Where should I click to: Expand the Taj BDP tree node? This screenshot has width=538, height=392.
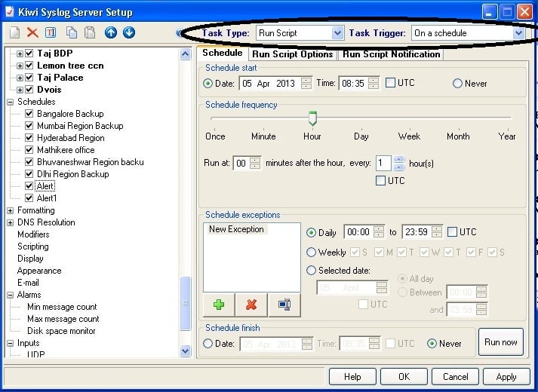point(20,54)
